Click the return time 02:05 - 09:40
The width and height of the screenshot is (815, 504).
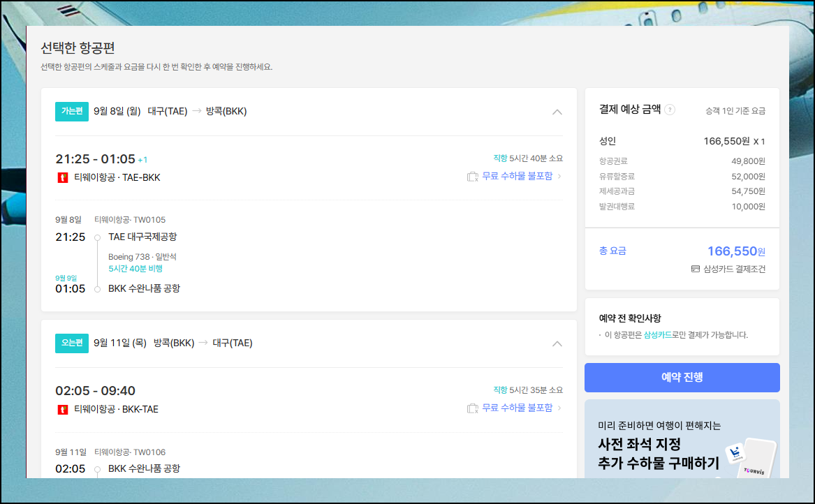[x=95, y=391]
